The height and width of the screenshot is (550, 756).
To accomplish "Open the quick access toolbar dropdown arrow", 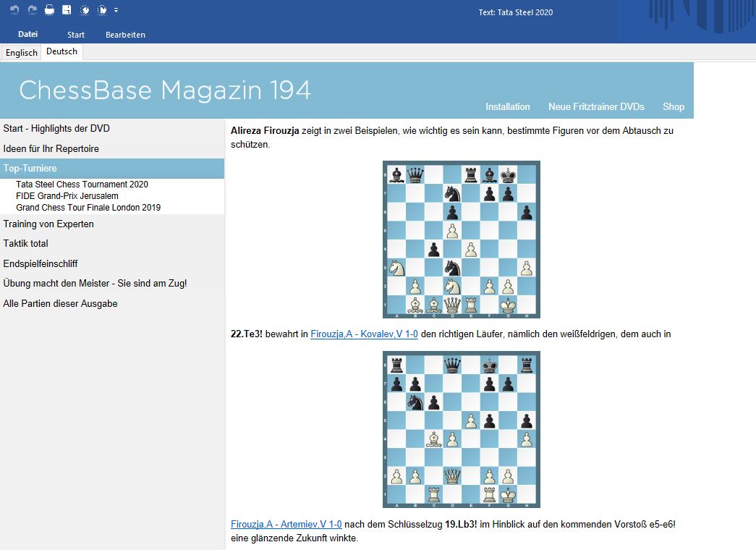I will [116, 10].
